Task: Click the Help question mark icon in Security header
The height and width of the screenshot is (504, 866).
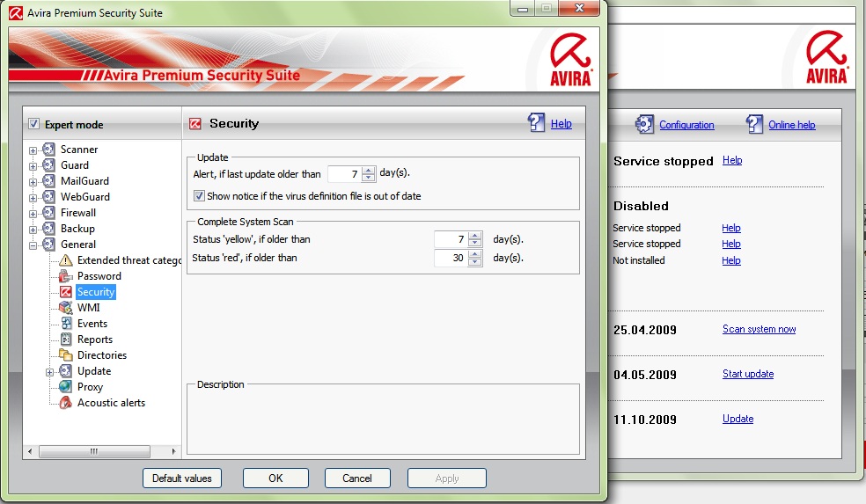Action: 536,122
